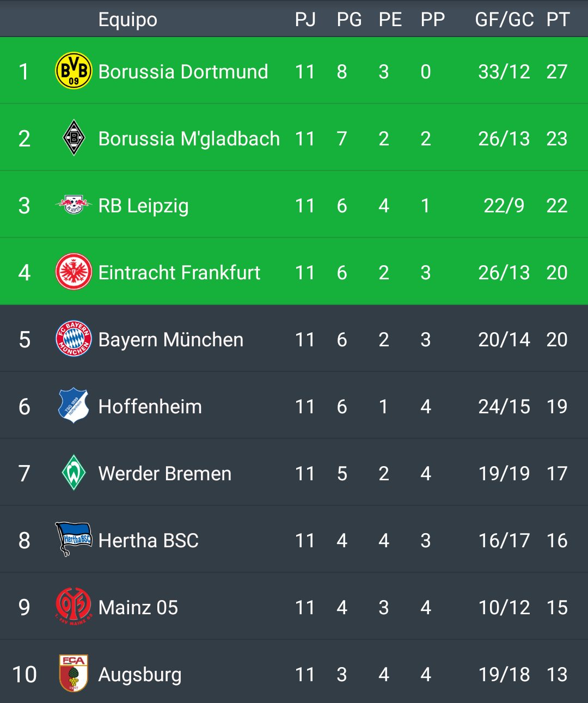Open Hoffenheim team name link

pos(150,406)
